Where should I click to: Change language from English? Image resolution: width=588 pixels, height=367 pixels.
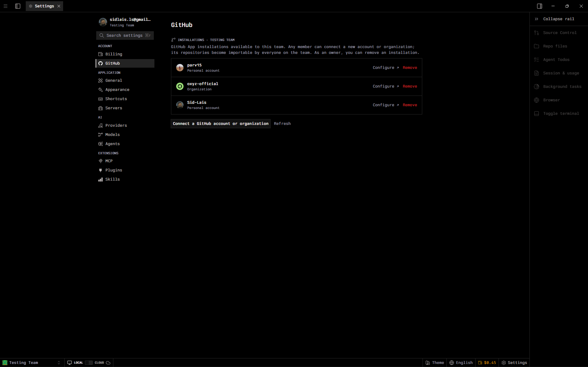click(x=461, y=363)
